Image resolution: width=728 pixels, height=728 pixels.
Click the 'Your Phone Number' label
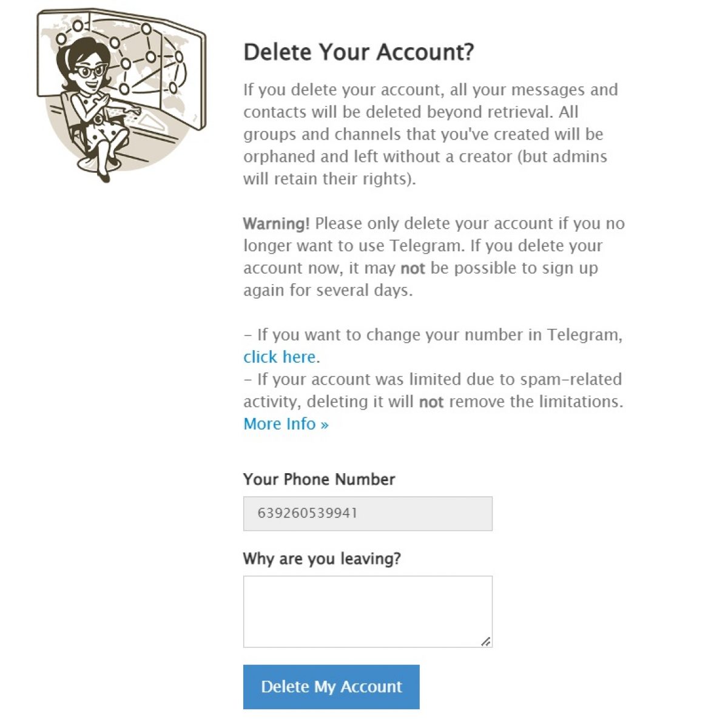pyautogui.click(x=318, y=479)
